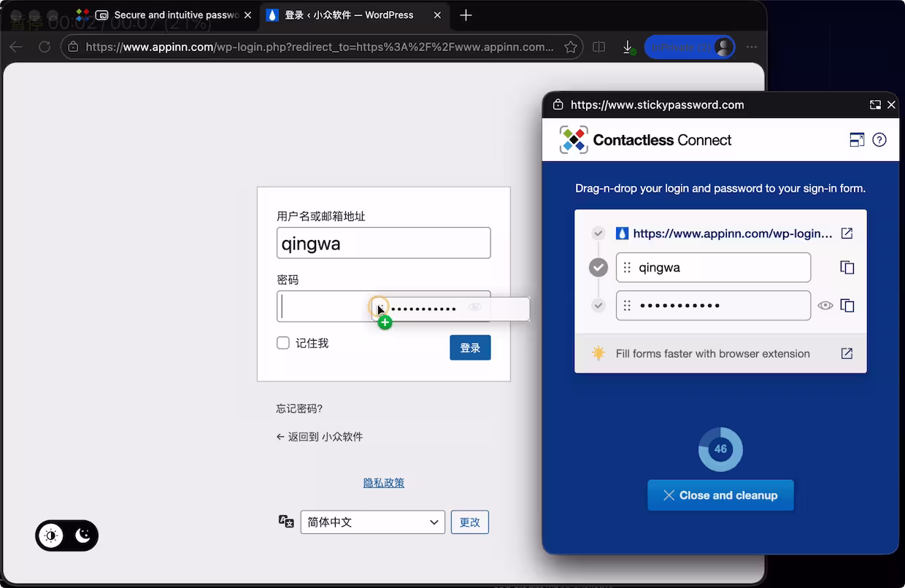Reveal the password with the eye icon
Image resolution: width=905 pixels, height=588 pixels.
point(825,305)
